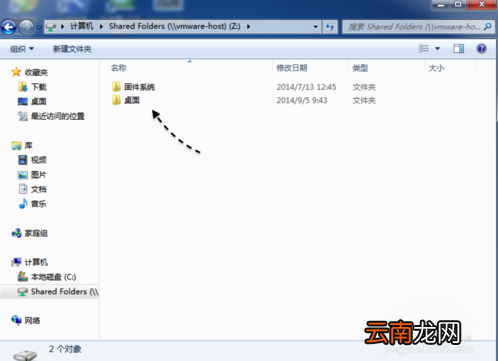Image resolution: width=498 pixels, height=361 pixels.
Task: Click the desktop icon beside sidebar 桌面
Action: coord(23,101)
